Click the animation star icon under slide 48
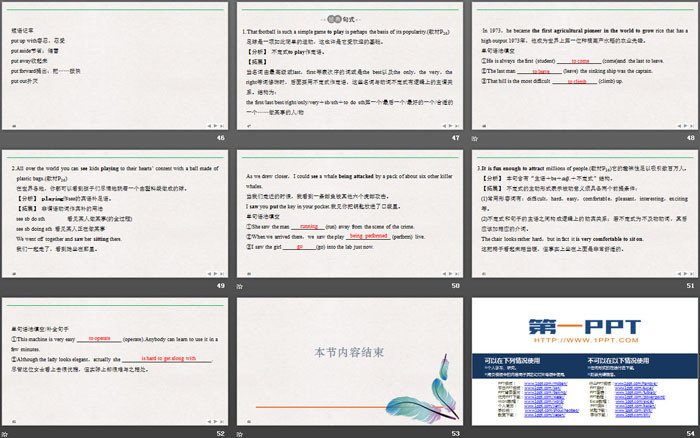 pyautogui.click(x=472, y=138)
